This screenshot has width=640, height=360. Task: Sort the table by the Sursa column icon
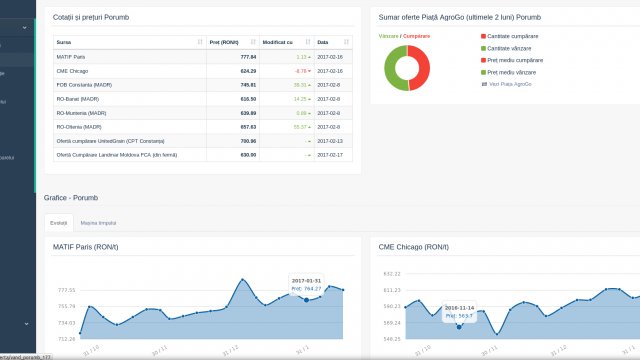[200, 42]
